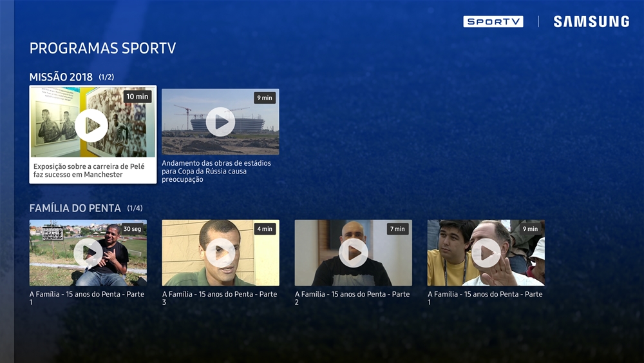Click the (1/2) page indicator
Image resolution: width=644 pixels, height=363 pixels.
pyautogui.click(x=106, y=77)
